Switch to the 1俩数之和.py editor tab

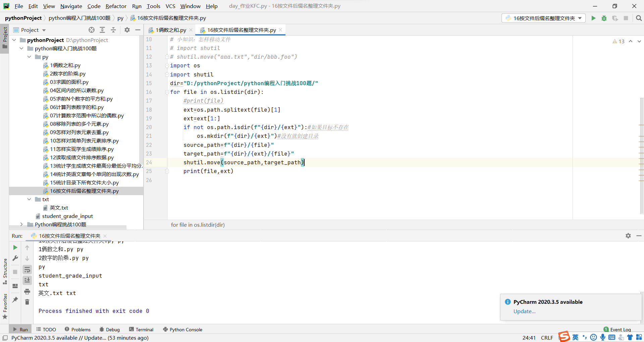click(x=171, y=30)
